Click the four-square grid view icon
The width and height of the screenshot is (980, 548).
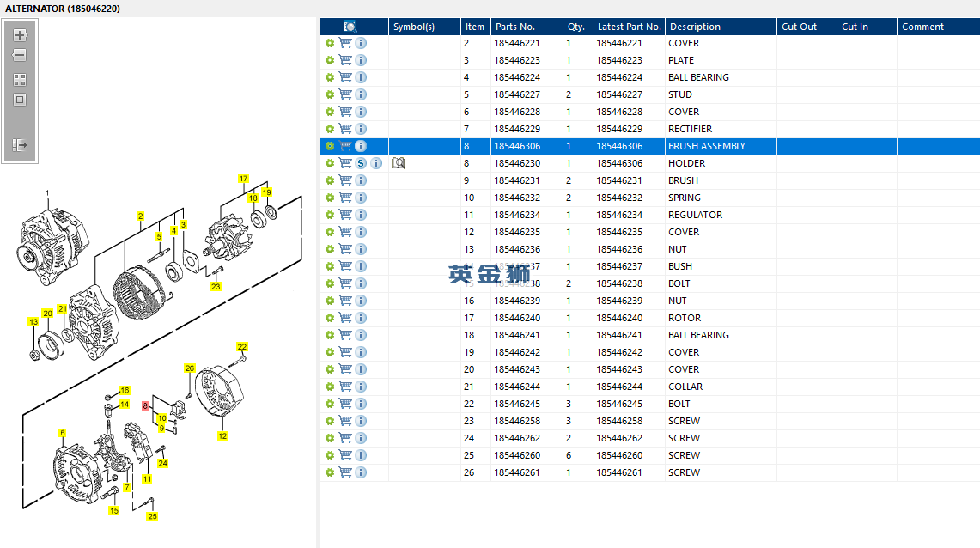(x=20, y=80)
